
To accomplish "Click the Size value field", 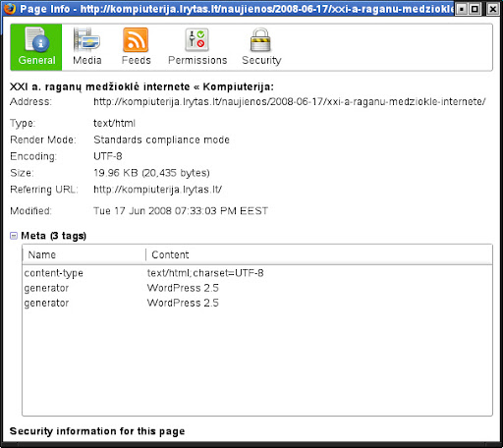I will [x=151, y=173].
